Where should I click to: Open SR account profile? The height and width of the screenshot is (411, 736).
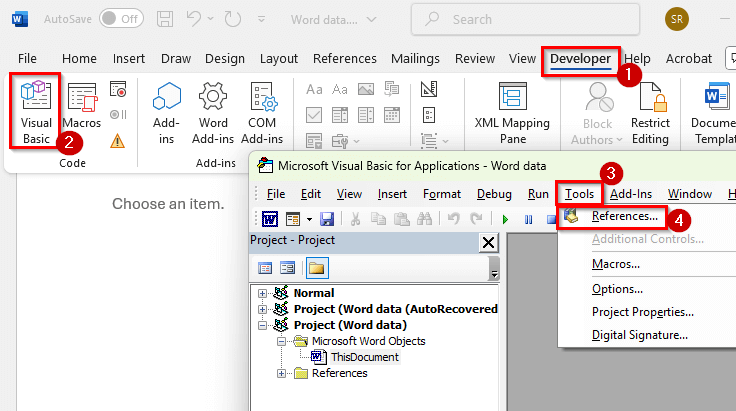pos(676,19)
